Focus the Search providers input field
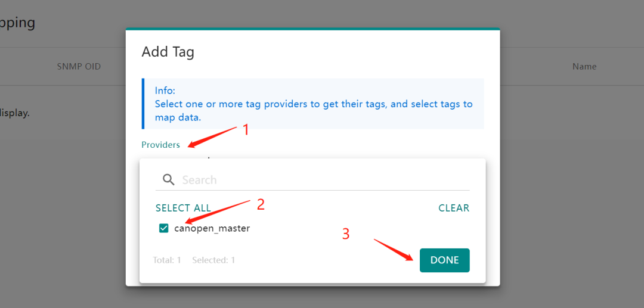 [322, 180]
